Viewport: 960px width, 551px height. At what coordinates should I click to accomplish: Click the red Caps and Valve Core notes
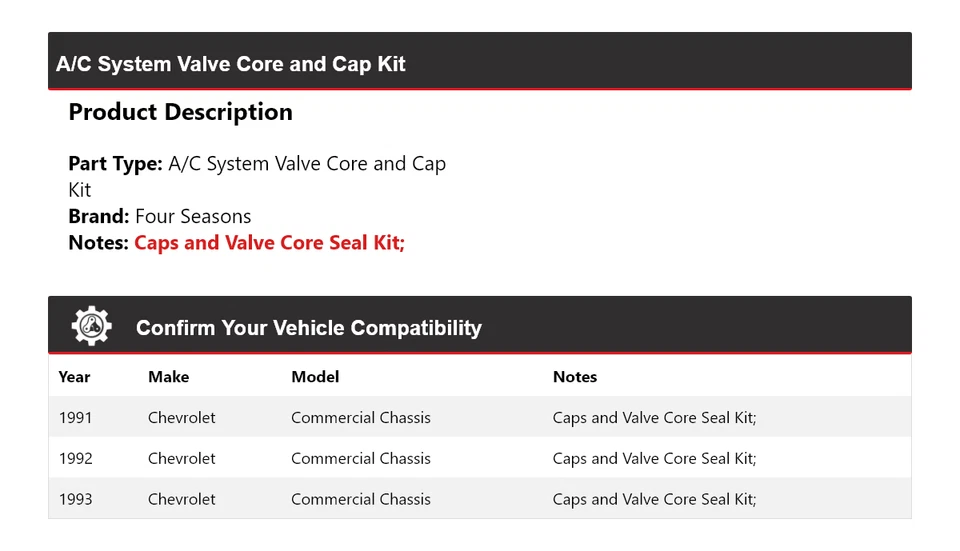(269, 242)
